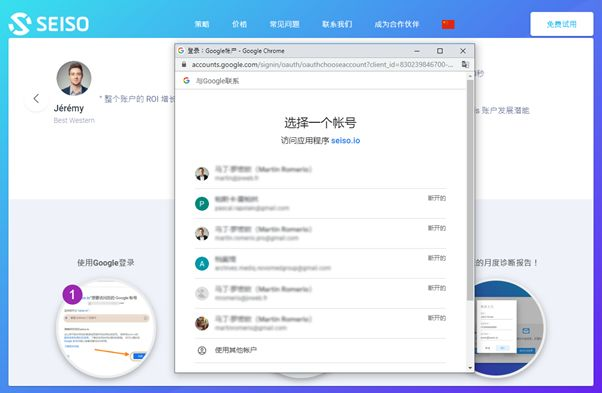
Task: Click the SEISO logo in the header
Action: [49, 24]
